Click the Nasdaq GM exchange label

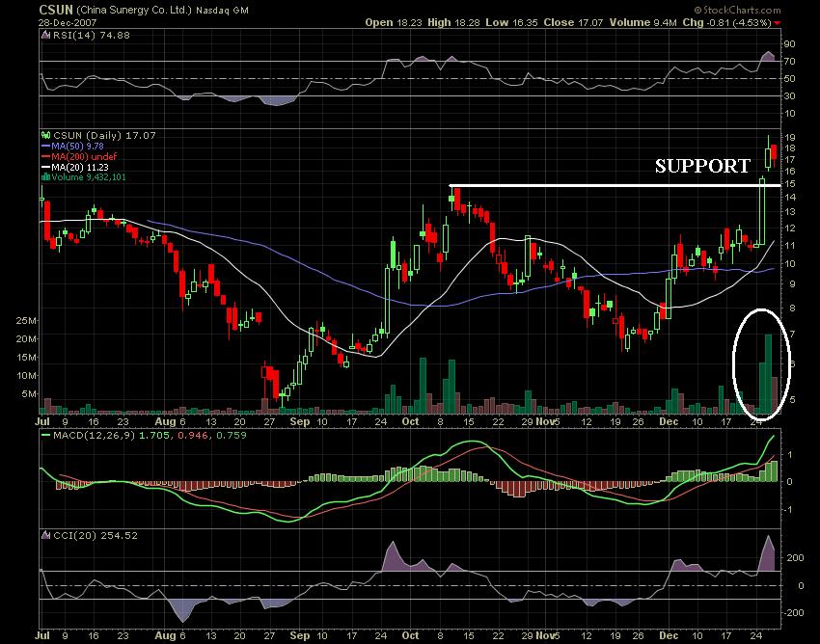point(222,11)
